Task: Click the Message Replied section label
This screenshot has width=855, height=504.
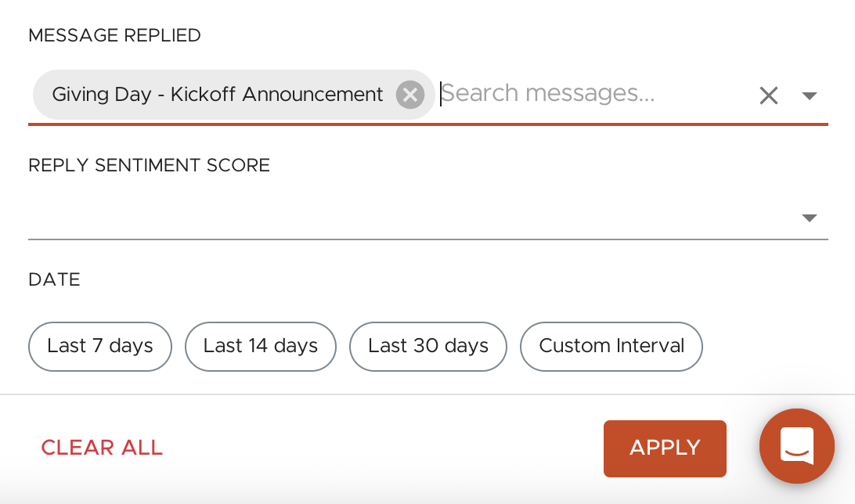Action: 114,35
